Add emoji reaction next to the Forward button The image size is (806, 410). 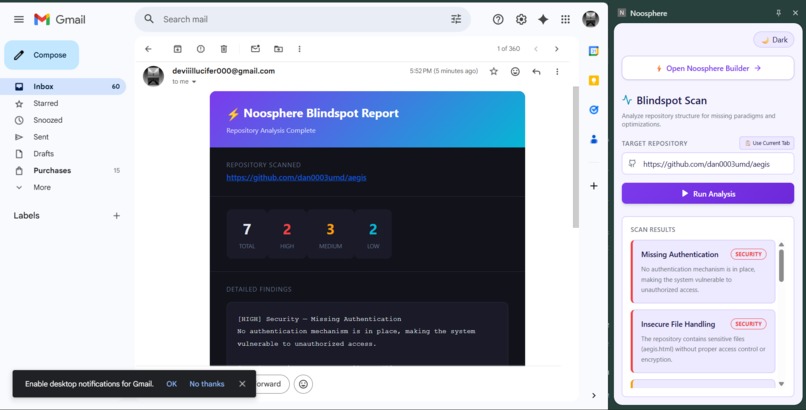303,384
